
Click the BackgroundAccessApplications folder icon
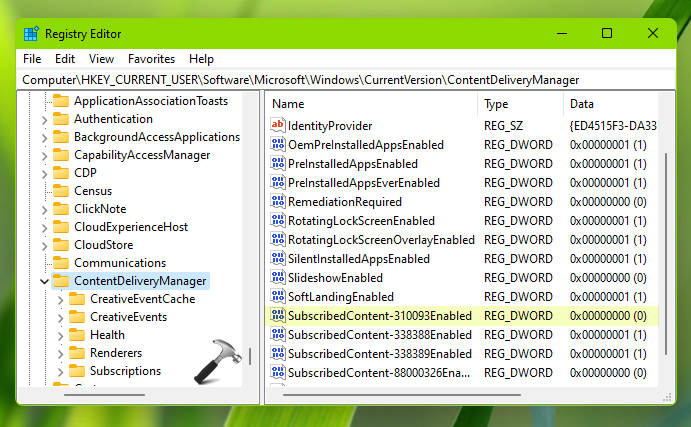[61, 137]
